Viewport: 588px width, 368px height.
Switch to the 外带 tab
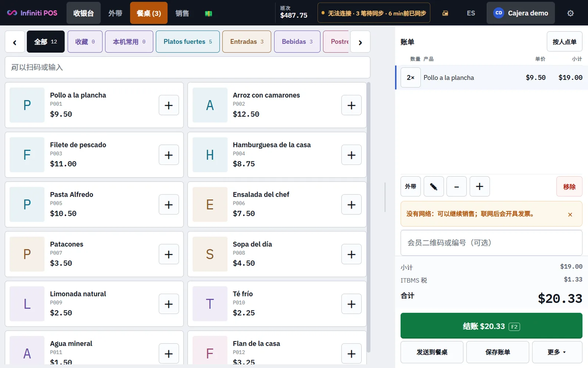point(115,13)
